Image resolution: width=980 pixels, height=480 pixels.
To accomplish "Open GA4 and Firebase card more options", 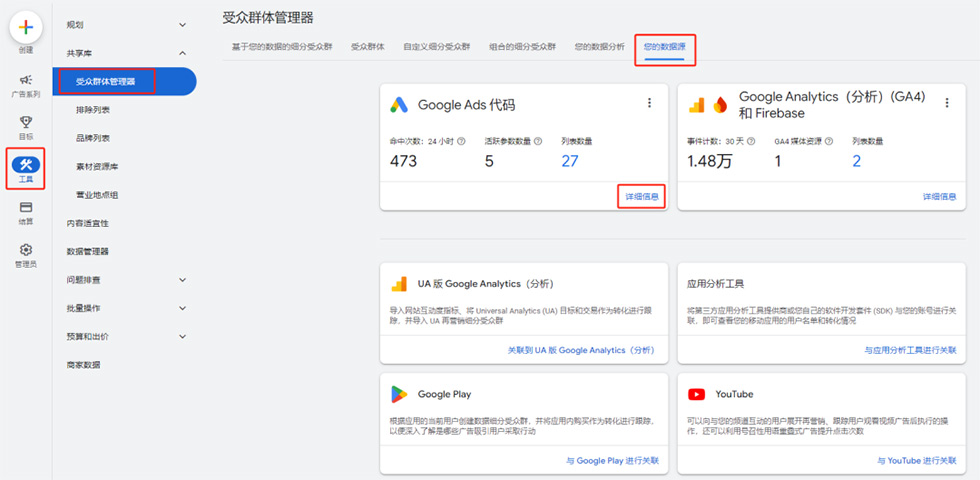I will tap(946, 103).
